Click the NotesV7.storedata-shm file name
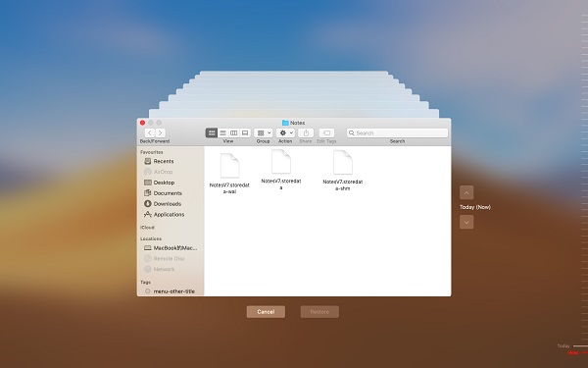 pyautogui.click(x=343, y=184)
